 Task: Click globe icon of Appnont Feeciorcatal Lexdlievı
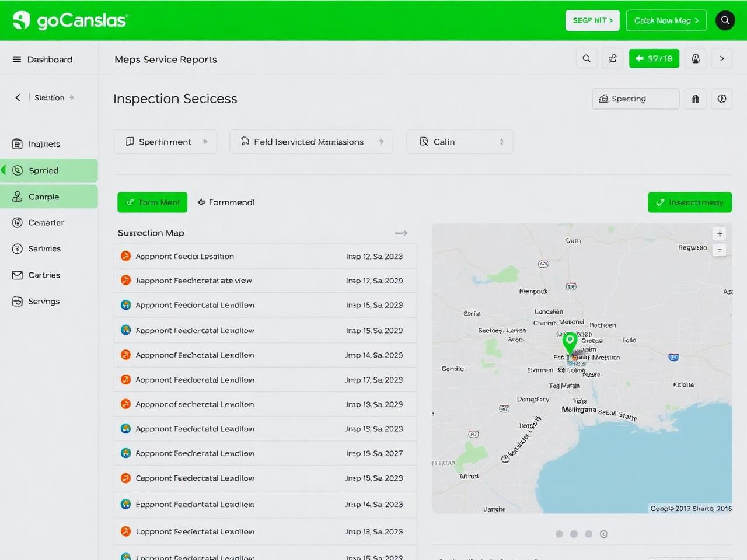125,304
